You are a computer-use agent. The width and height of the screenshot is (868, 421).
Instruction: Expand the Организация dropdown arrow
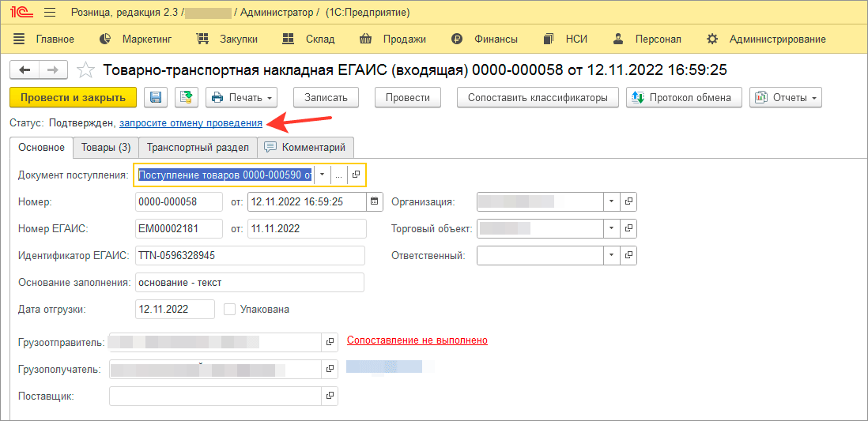611,202
